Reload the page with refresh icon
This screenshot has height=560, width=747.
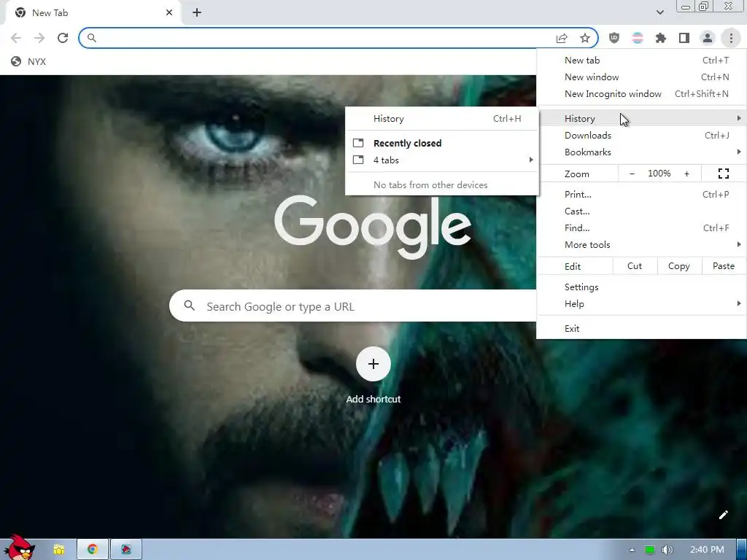tap(63, 38)
